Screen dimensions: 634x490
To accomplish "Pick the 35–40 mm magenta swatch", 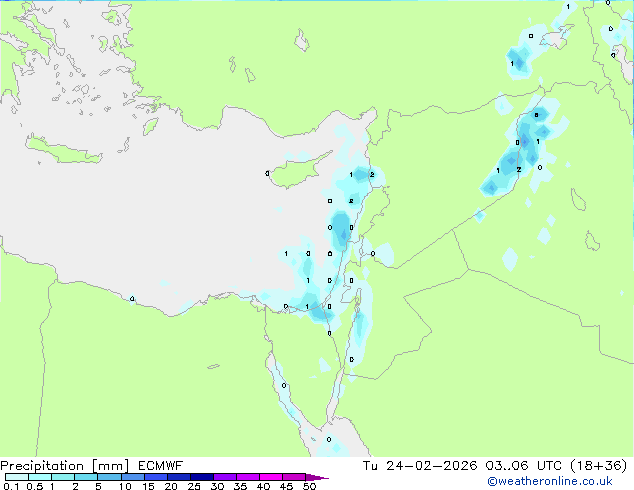I will point(248,477).
